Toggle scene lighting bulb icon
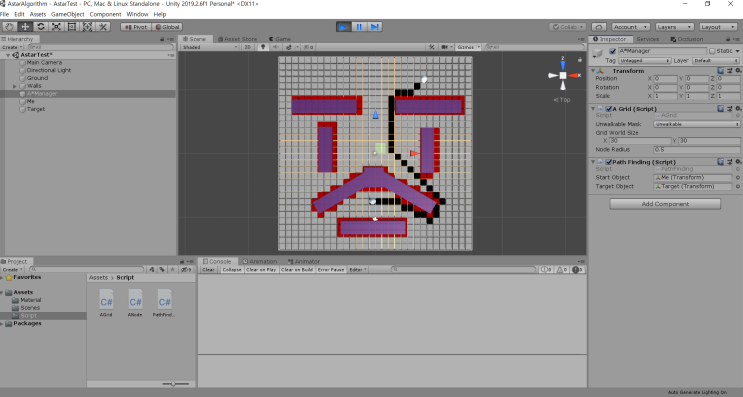This screenshot has width=743, height=397. pyautogui.click(x=263, y=47)
